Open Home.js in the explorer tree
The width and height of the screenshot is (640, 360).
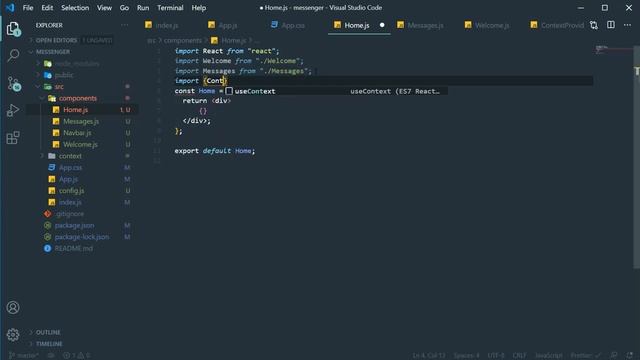76,110
